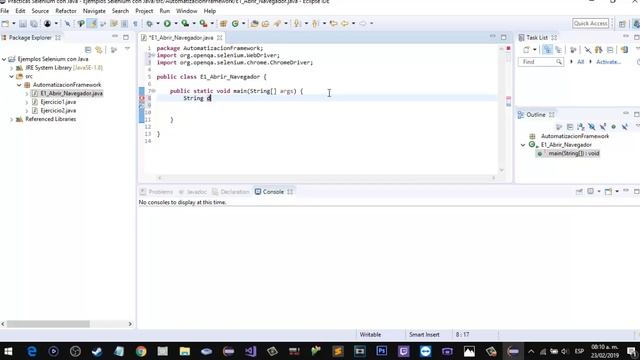This screenshot has width=640, height=360.
Task: Expand the JRE System Library node
Action: (x=12, y=68)
